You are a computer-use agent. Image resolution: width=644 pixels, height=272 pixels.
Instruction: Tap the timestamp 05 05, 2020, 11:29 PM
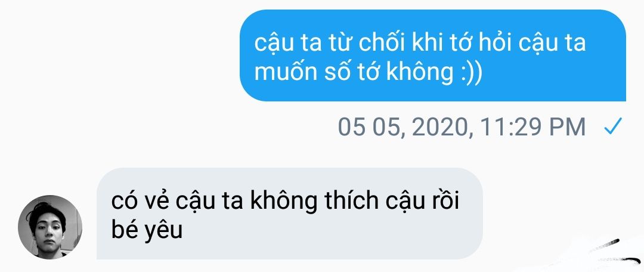click(462, 126)
